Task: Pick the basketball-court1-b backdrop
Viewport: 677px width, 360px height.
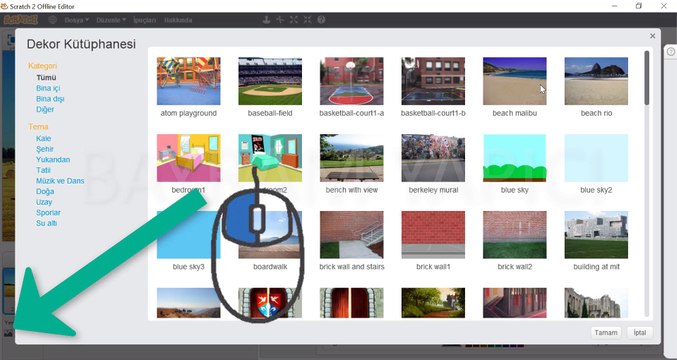Action: click(433, 81)
